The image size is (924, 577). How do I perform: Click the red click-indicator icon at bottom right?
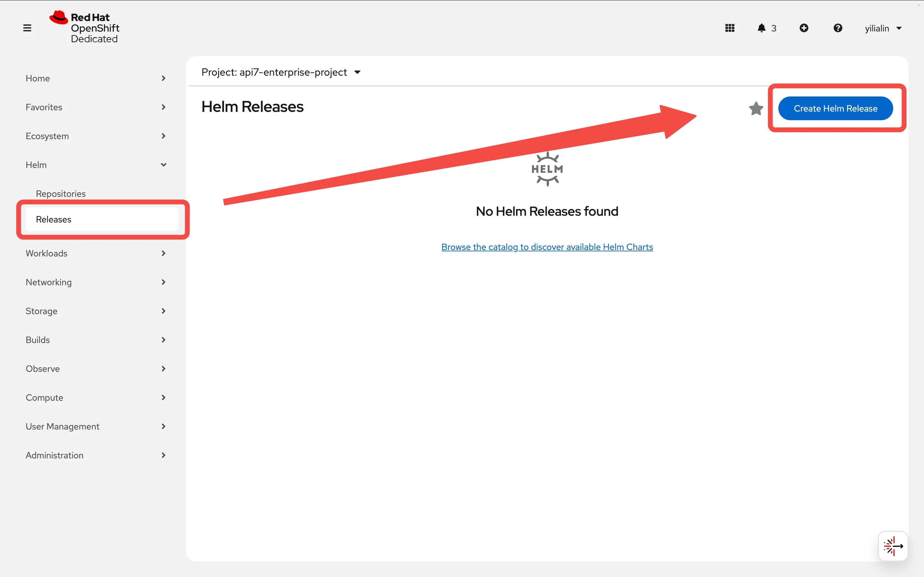click(893, 546)
